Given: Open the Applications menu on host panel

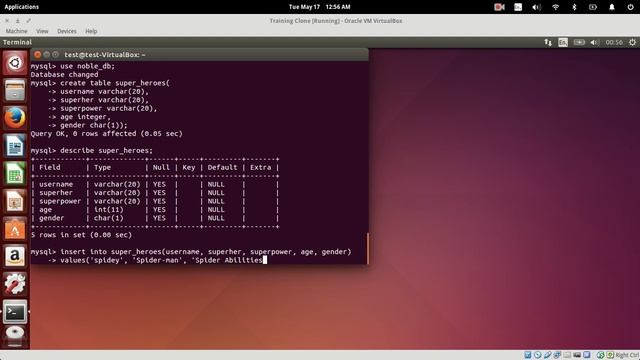Looking at the screenshot, I should point(22,7).
